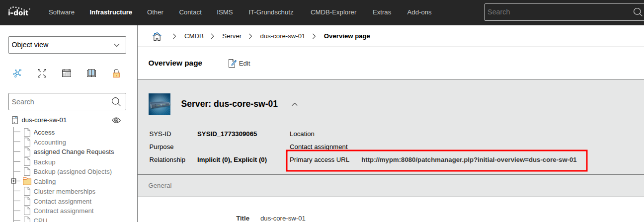
Task: Open the Object view dropdown
Action: 67,45
